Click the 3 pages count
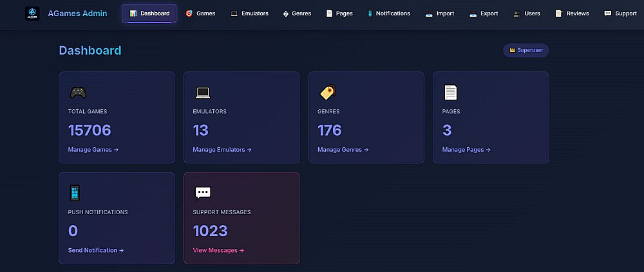Image resolution: width=644 pixels, height=272 pixels. pos(447,131)
